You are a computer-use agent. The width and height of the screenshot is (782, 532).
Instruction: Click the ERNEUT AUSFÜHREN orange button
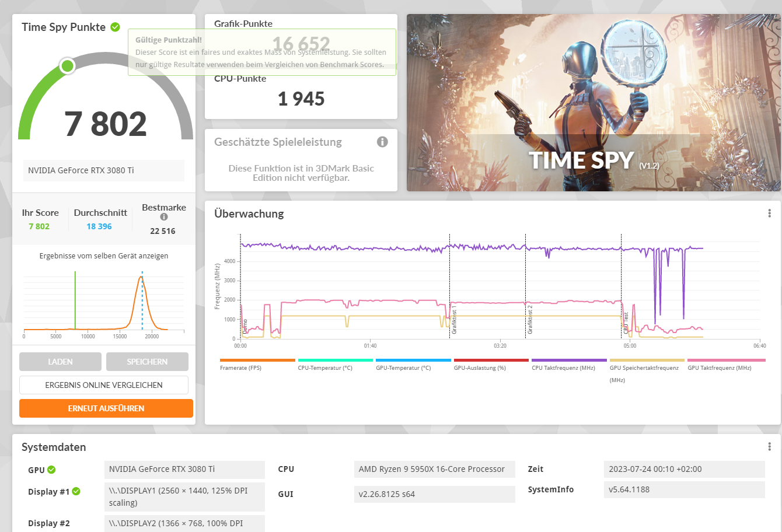[x=106, y=408]
